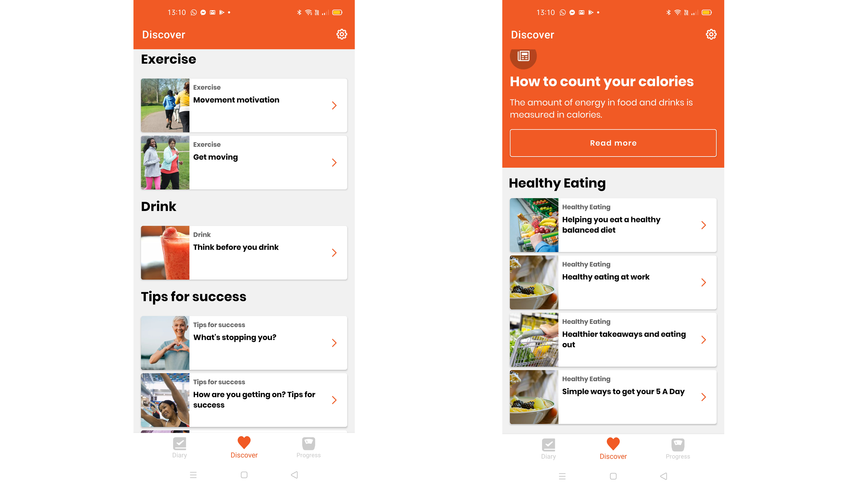
Task: Select the Progress tab icon right screen
Action: [678, 446]
